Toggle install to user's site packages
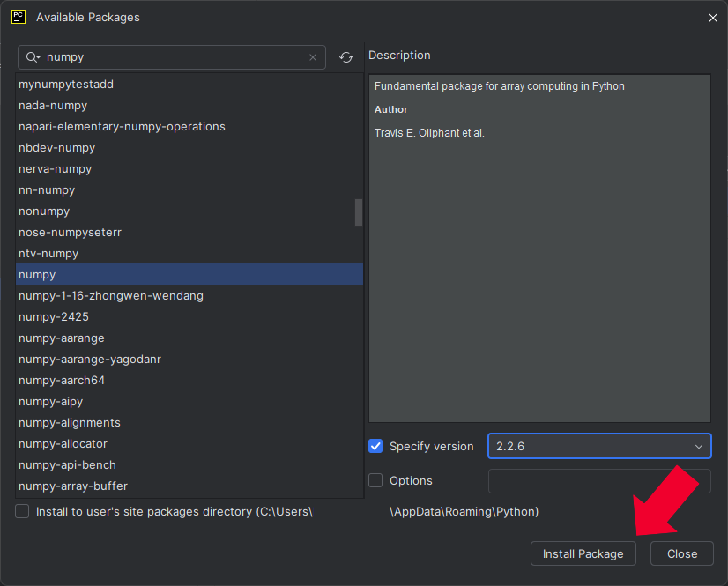The image size is (728, 586). 22,511
